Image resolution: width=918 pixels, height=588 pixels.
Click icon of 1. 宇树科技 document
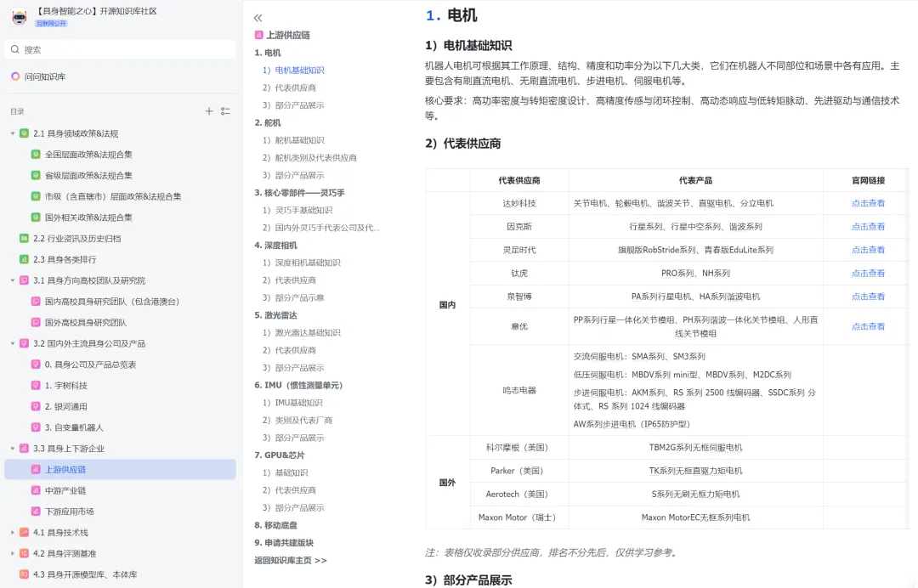coord(36,386)
